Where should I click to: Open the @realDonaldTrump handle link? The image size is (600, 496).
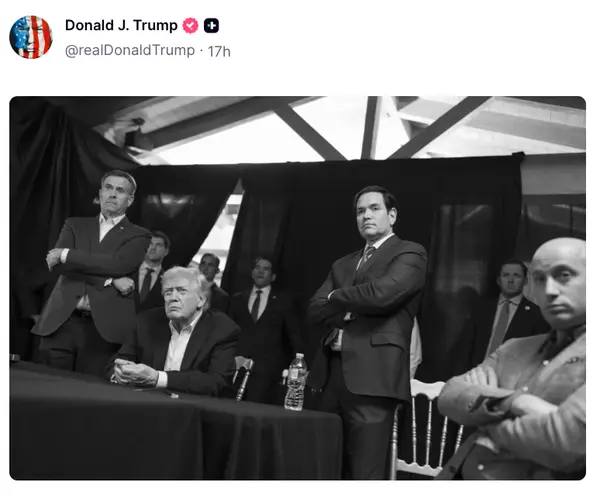(130, 51)
